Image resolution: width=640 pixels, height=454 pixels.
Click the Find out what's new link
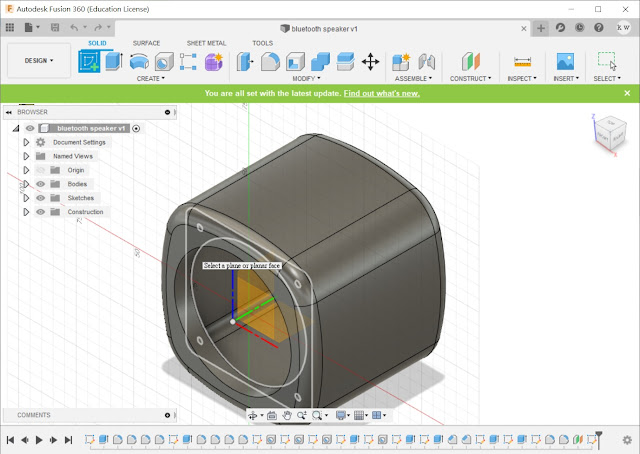click(382, 93)
